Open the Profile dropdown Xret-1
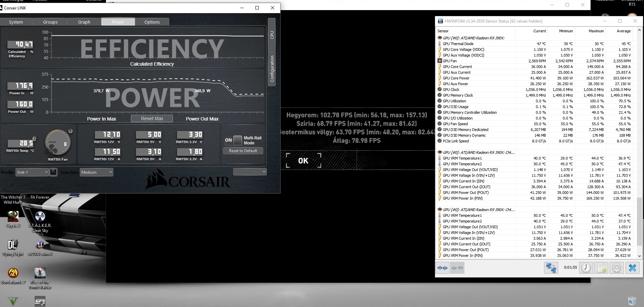644x307 pixels. click(x=32, y=172)
